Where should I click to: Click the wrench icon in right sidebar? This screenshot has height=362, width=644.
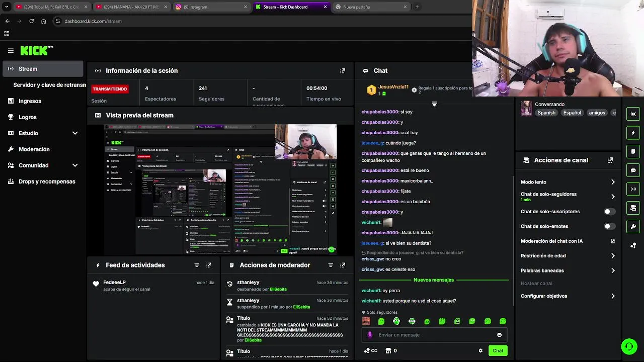633,226
